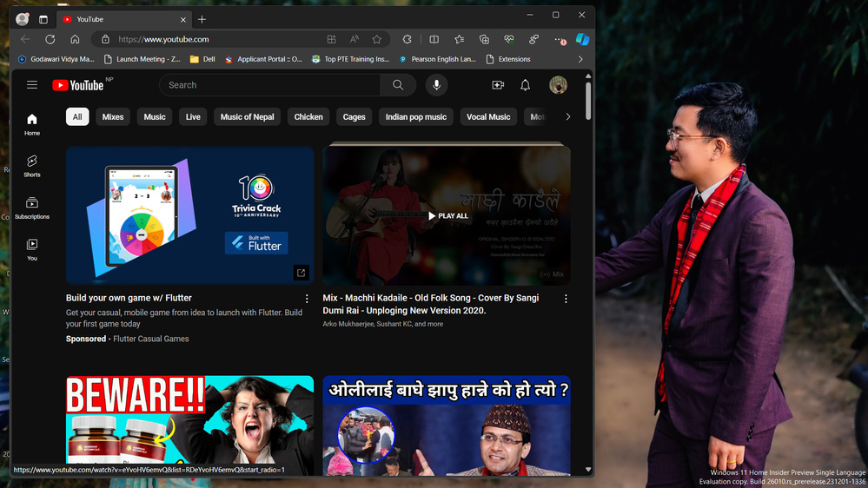
Task: Open the YouTube account avatar menu
Action: click(558, 84)
